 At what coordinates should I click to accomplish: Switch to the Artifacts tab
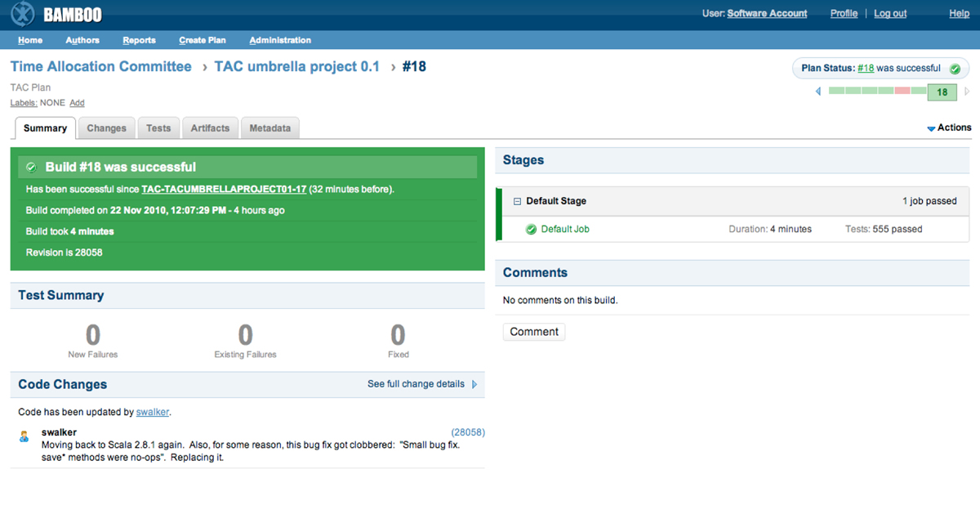point(211,128)
